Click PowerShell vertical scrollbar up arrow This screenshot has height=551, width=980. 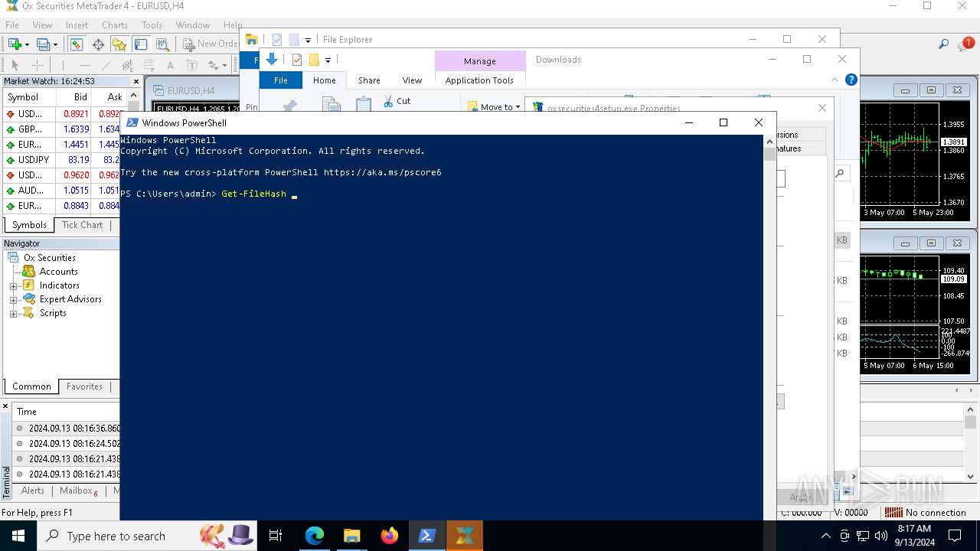click(769, 141)
